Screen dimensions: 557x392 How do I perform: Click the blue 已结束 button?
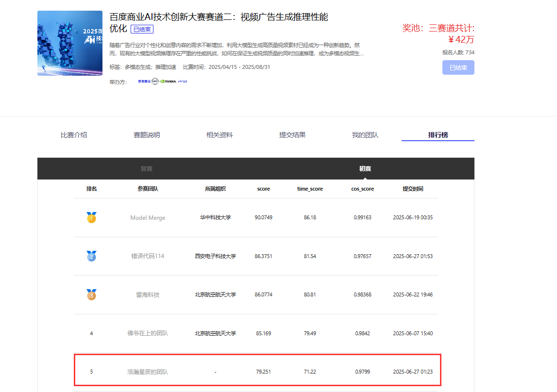458,67
